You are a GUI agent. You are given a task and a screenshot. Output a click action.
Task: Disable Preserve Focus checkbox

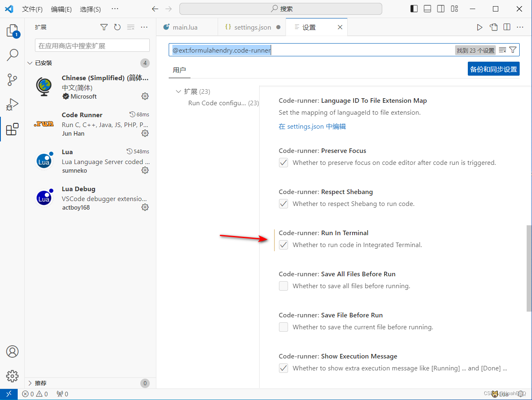(x=283, y=162)
